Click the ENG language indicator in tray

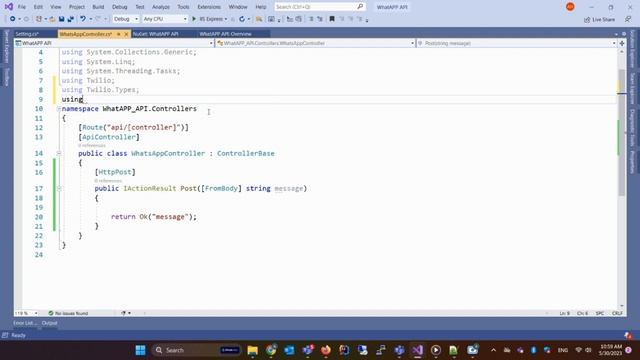(x=563, y=350)
